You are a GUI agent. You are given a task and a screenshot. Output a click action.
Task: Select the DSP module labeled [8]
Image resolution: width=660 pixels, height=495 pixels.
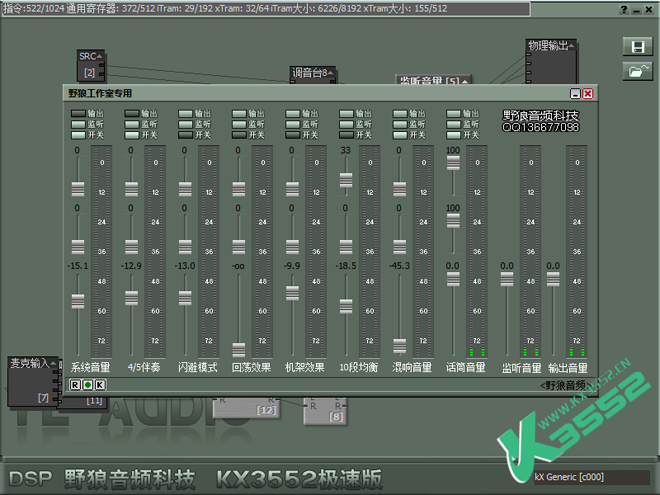pos(325,410)
